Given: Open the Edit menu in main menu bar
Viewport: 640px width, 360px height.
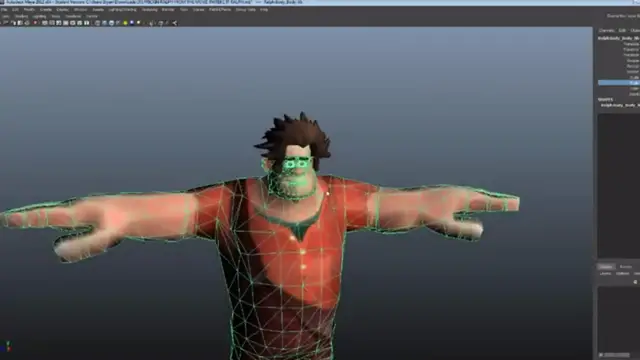Looking at the screenshot, I should point(15,9).
